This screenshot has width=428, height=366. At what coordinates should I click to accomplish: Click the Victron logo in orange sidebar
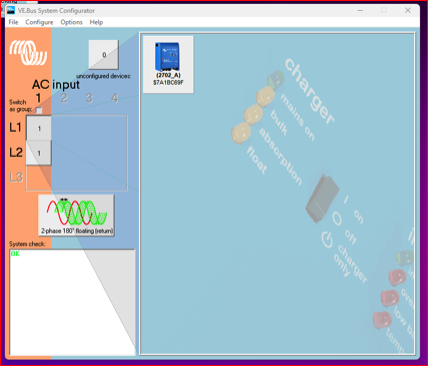tap(28, 53)
